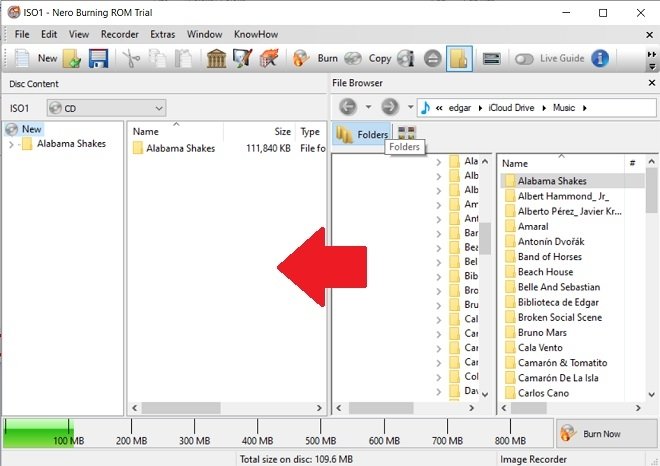Expand the Ala folder in folder tree

coord(439,162)
